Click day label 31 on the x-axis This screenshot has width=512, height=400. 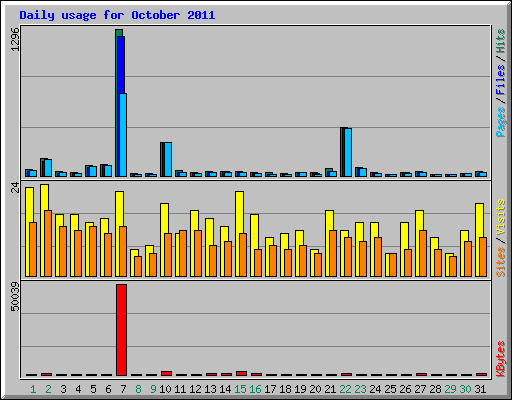pyautogui.click(x=480, y=389)
